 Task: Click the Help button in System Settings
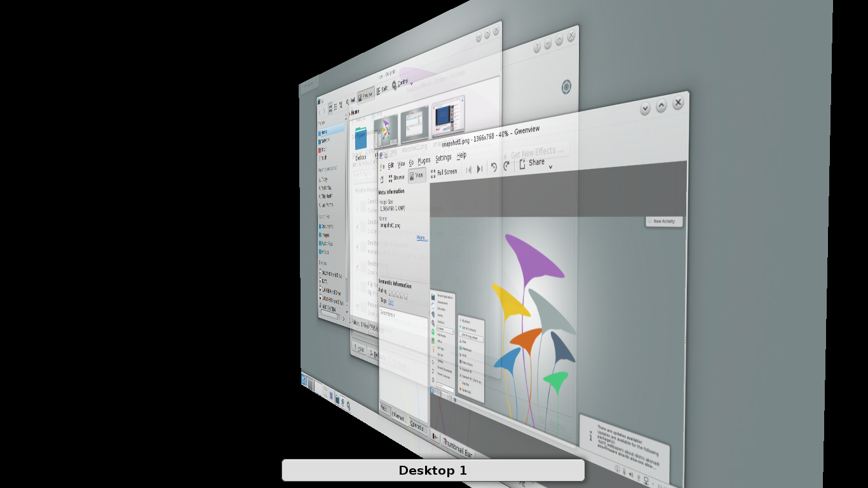359,349
